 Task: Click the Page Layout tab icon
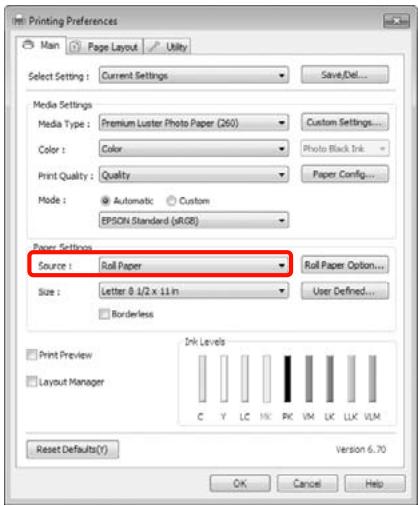click(75, 46)
